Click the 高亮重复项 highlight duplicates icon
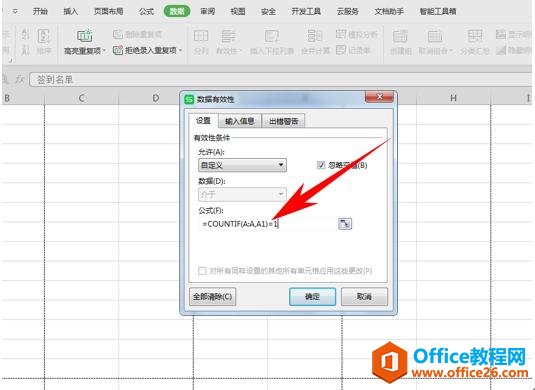The height and width of the screenshot is (390, 535). click(84, 35)
